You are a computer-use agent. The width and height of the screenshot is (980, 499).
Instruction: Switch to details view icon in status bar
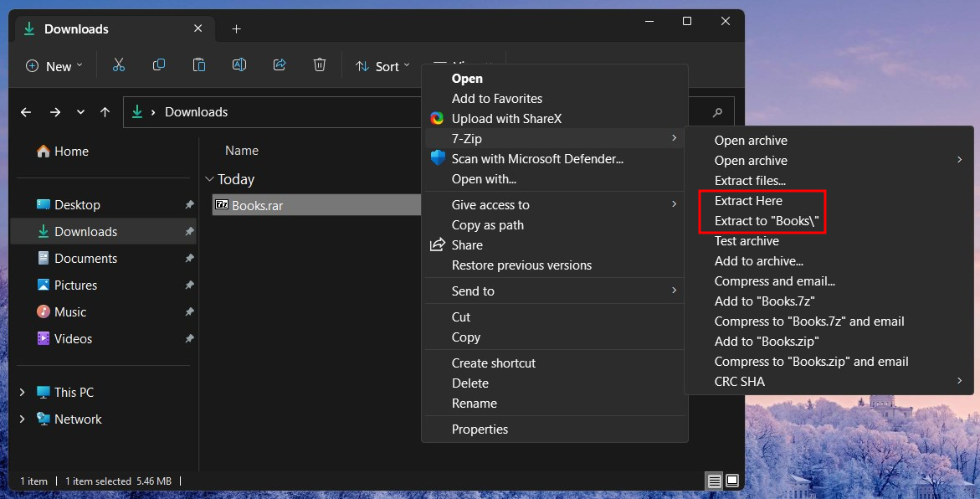pos(714,481)
